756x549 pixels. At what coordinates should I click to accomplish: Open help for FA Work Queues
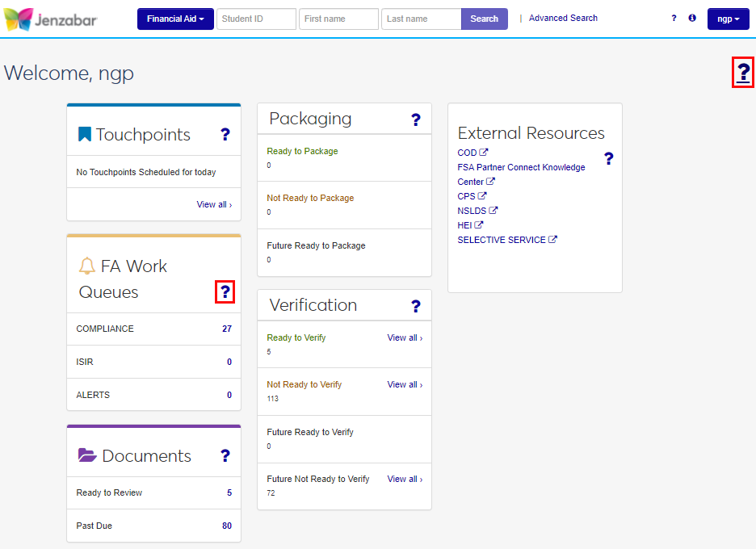[225, 292]
